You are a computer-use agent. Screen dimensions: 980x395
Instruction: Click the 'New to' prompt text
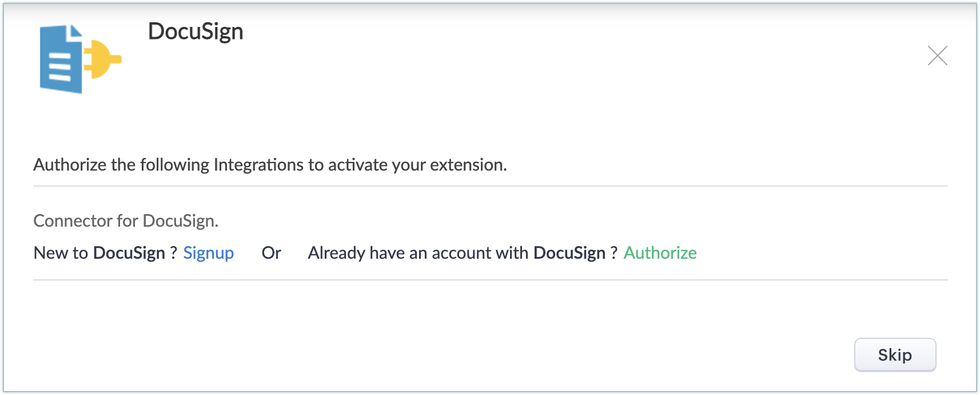click(x=61, y=253)
